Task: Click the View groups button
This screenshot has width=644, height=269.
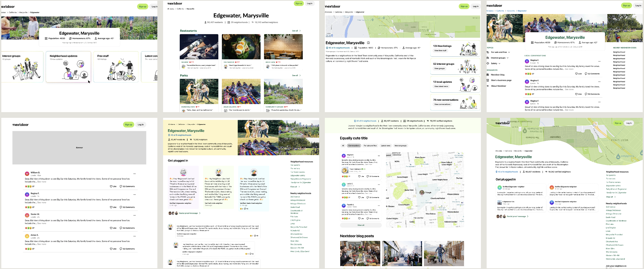Action: [439, 69]
